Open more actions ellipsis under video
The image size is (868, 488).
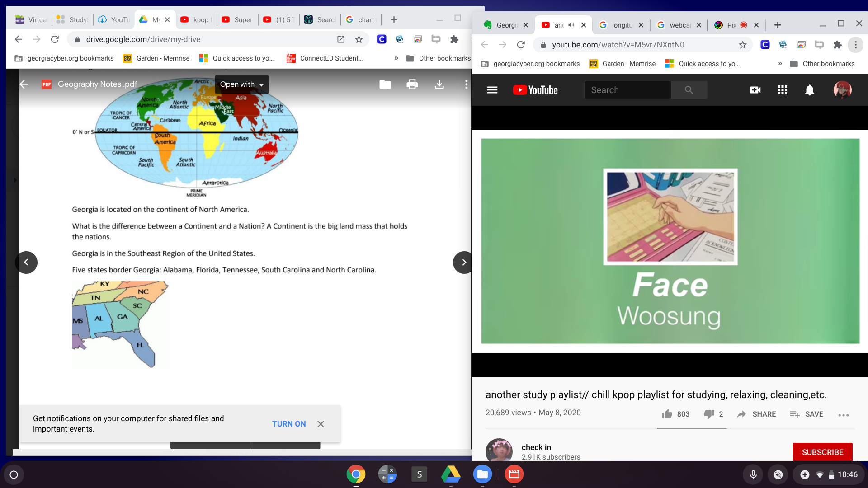click(x=844, y=415)
